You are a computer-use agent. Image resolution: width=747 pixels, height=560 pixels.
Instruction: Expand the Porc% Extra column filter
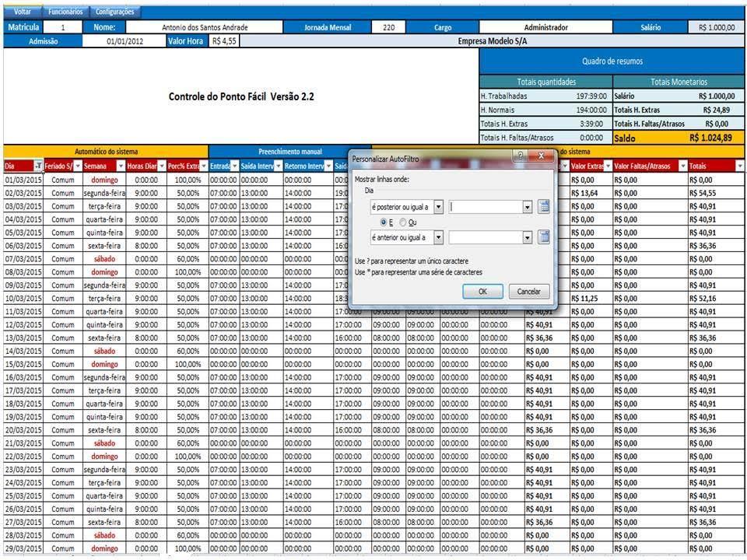(204, 166)
